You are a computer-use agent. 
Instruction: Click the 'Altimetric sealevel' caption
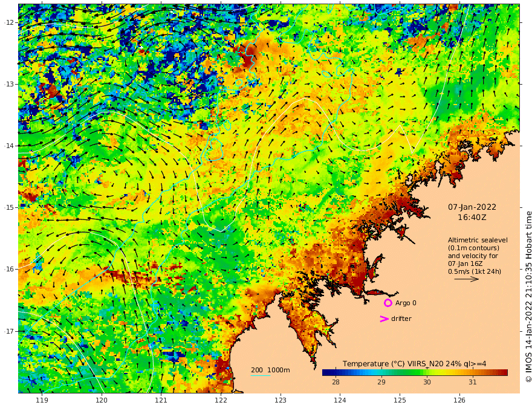(x=478, y=240)
